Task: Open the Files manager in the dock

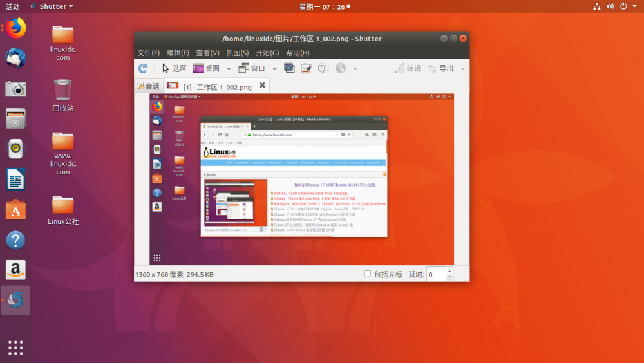Action: point(15,118)
